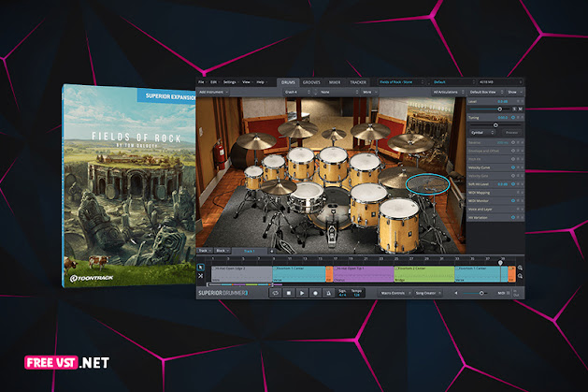Click the Process button
Screen dimensions: 588x392
point(511,133)
